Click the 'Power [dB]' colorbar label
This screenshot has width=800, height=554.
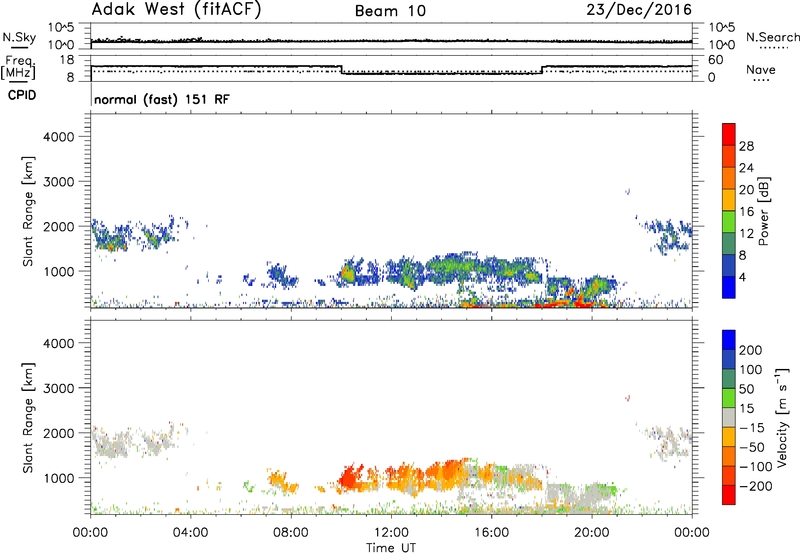(764, 211)
